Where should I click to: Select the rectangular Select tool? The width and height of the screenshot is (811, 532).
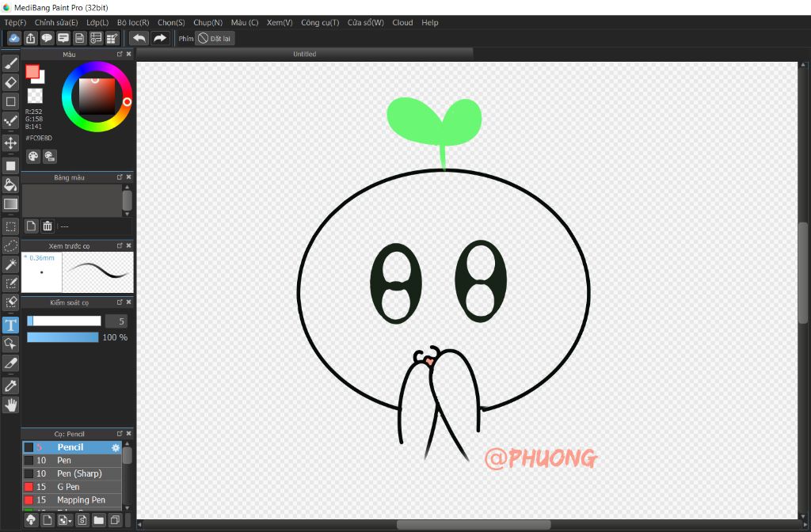[10, 226]
